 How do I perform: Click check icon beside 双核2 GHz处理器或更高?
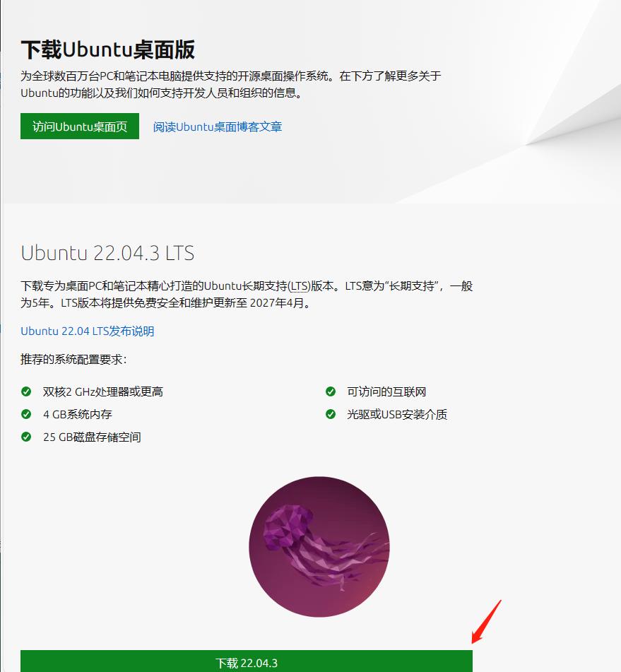[26, 391]
